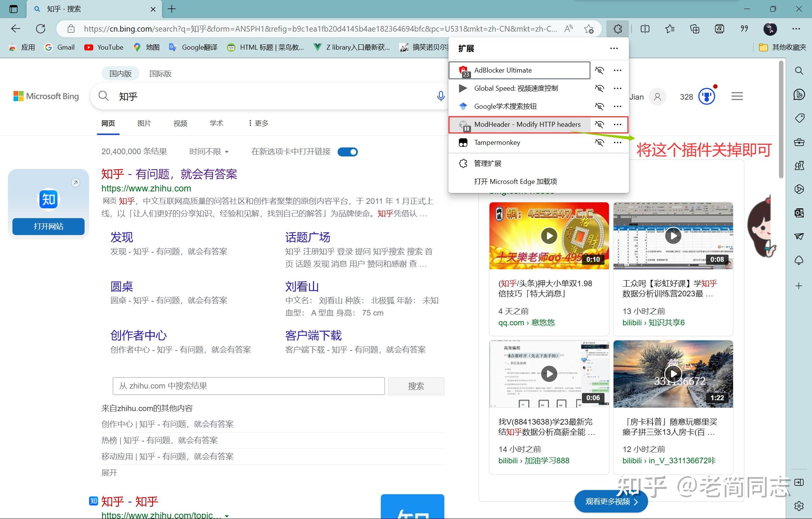Click the Bing user account avatar icon
The height and width of the screenshot is (519, 812).
coord(657,97)
